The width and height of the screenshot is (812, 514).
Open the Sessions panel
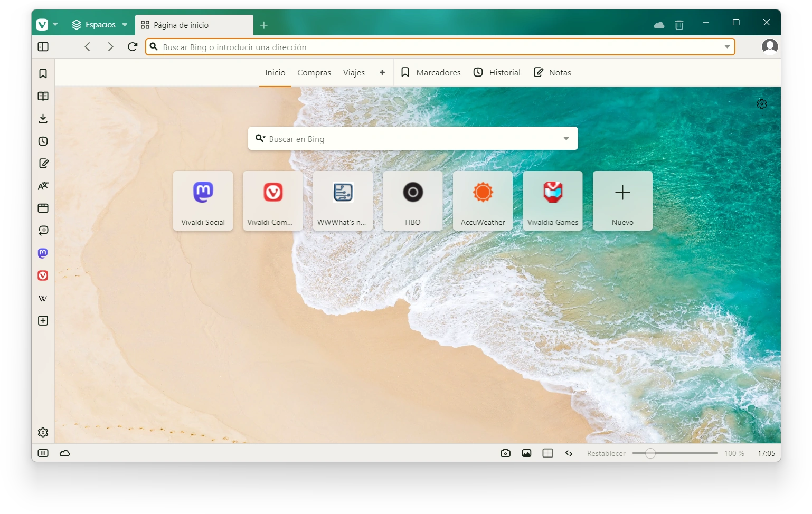point(43,231)
